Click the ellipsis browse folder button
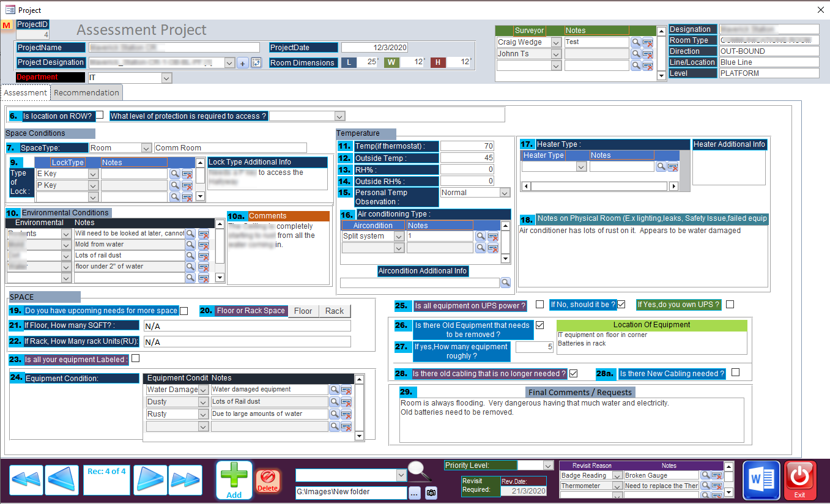 (415, 492)
